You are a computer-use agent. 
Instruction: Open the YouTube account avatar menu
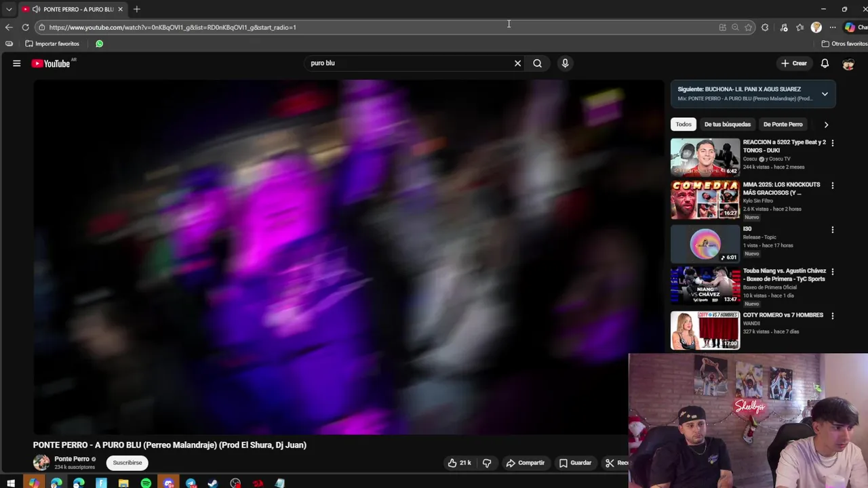tap(848, 64)
